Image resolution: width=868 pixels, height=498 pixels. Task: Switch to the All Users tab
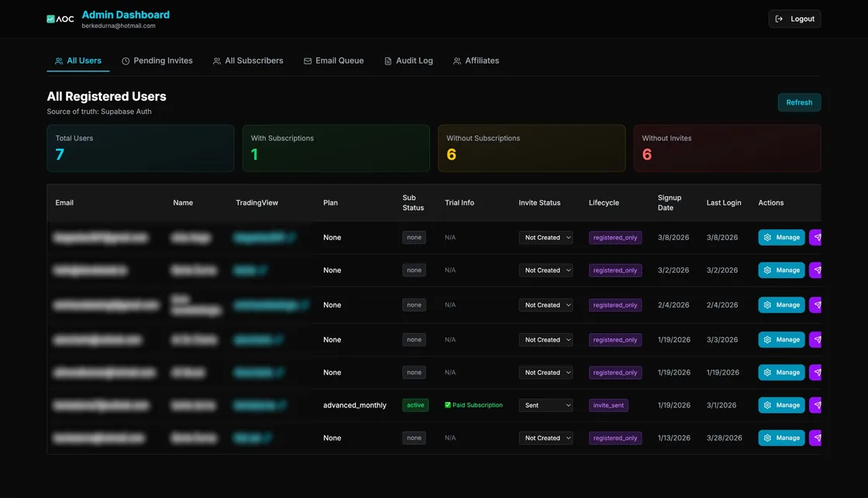pyautogui.click(x=78, y=61)
